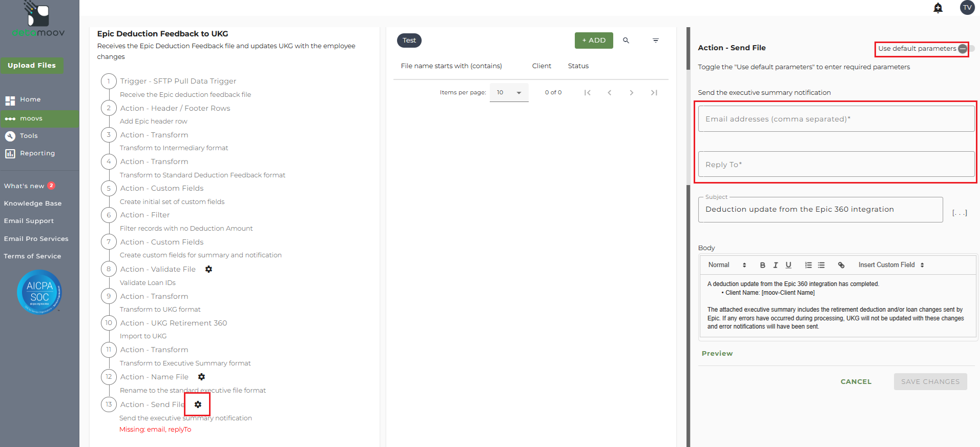Apply bold formatting in Body editor

tap(762, 265)
